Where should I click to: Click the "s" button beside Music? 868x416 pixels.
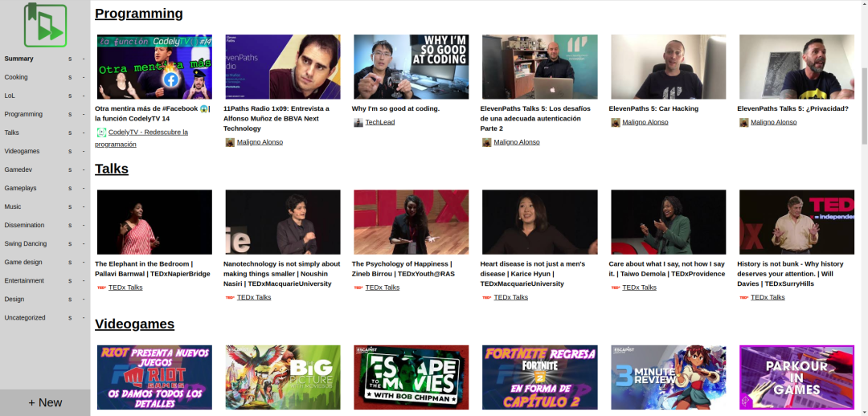click(70, 206)
